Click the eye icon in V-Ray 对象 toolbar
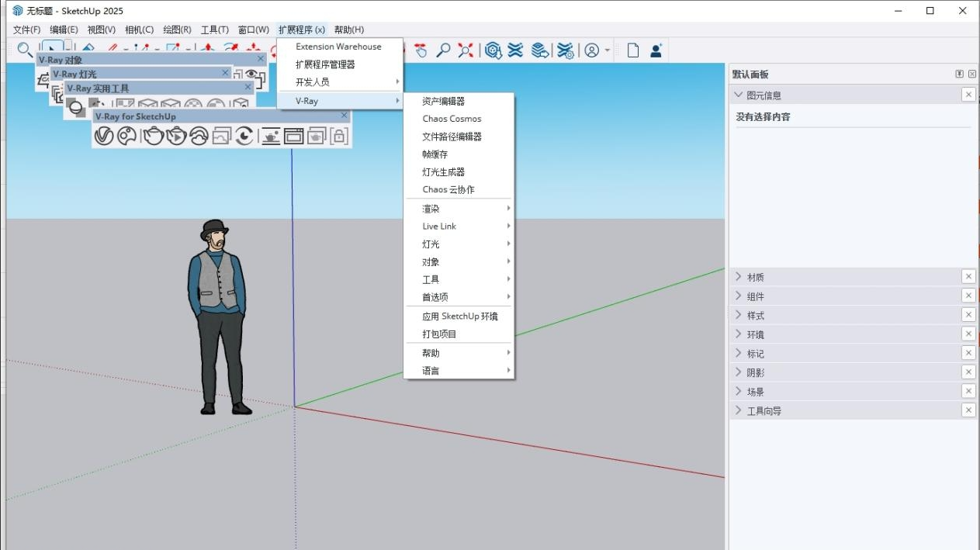Screen dimensions: 980x550 251,75
